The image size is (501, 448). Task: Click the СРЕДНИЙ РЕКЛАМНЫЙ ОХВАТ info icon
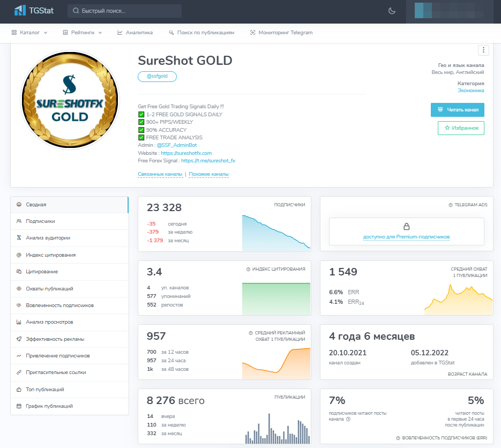click(x=251, y=333)
